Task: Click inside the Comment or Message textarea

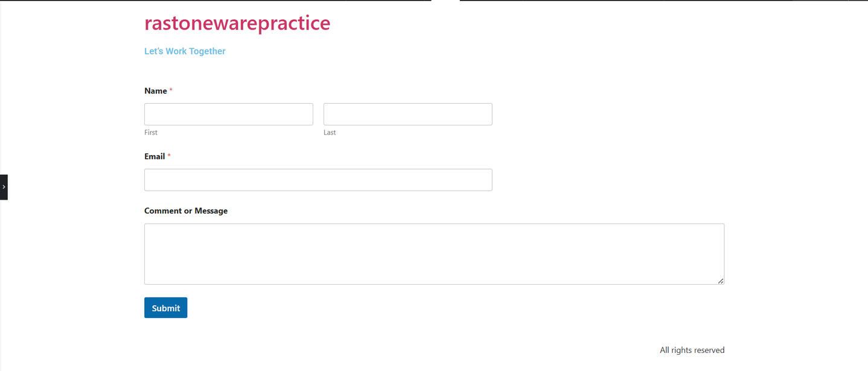Action: [434, 254]
